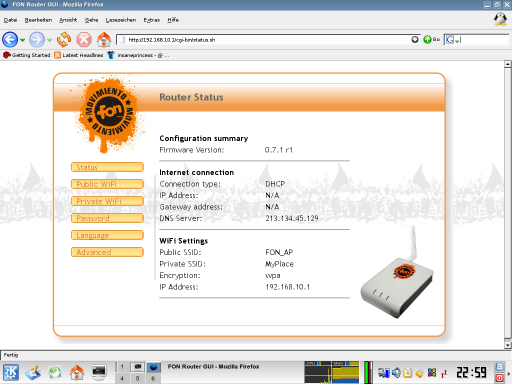
Task: Open the Status page button
Action: pos(107,167)
